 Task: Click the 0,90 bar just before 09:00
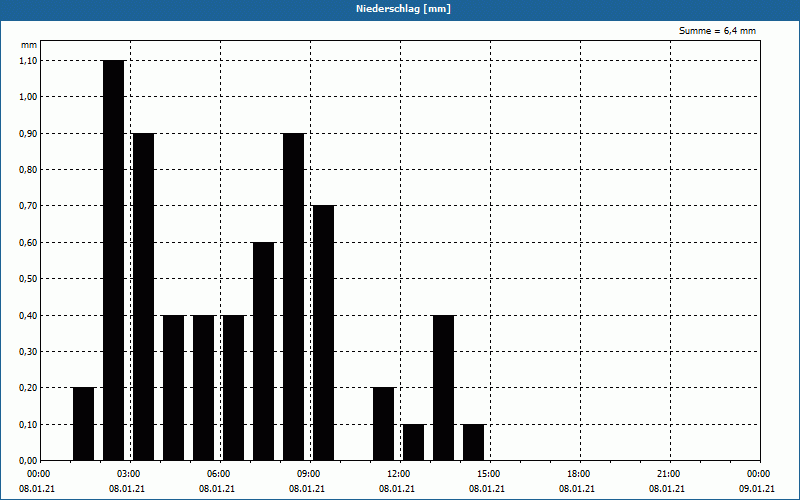(293, 297)
